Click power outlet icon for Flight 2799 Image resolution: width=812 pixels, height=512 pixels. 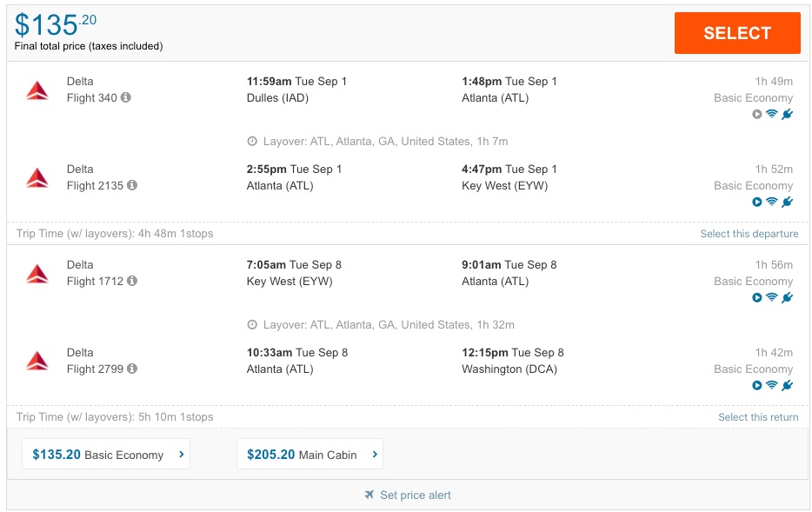click(x=787, y=386)
